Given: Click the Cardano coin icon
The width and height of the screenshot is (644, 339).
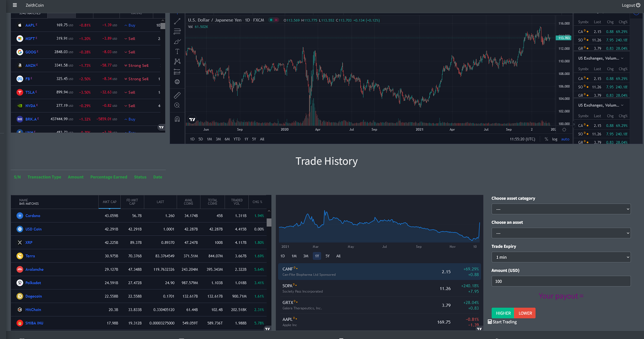Looking at the screenshot, I should [20, 216].
